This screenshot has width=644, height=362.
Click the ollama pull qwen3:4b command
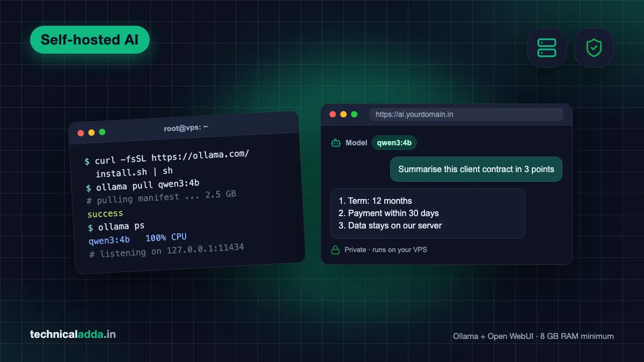[143, 185]
